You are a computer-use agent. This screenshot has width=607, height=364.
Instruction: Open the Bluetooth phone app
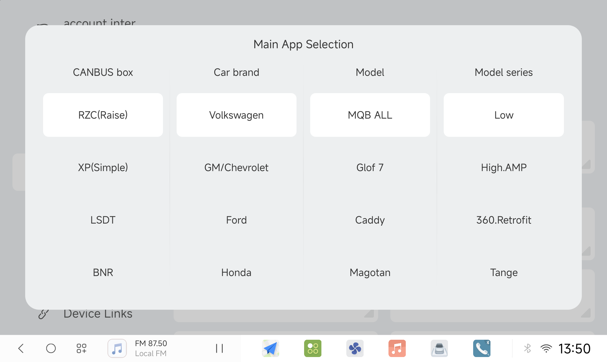tap(481, 348)
